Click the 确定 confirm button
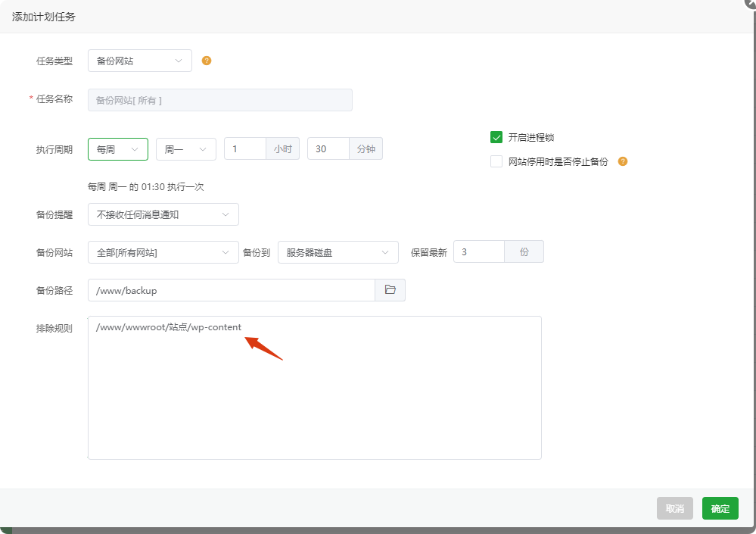 pyautogui.click(x=720, y=508)
